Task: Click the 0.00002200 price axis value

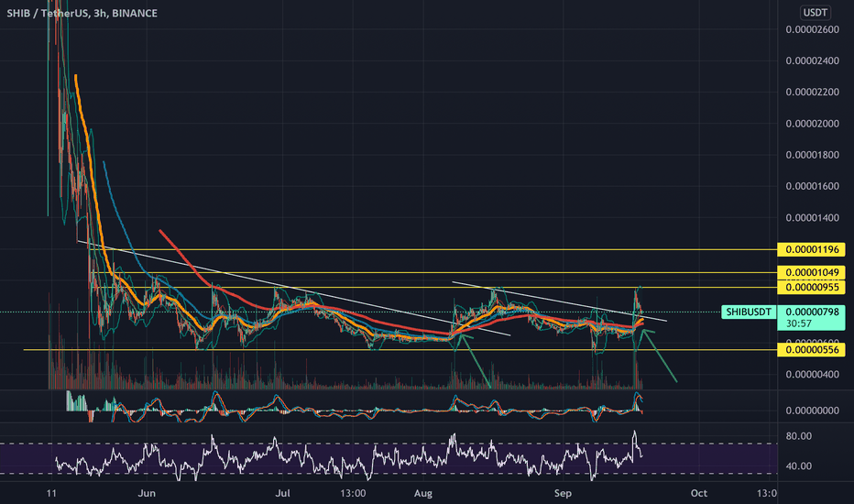Action: click(x=812, y=92)
